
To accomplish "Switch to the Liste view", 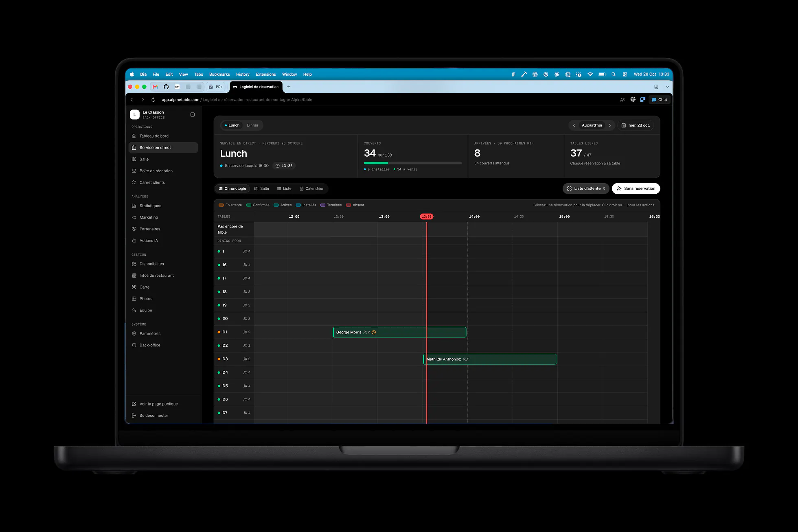I will tap(284, 188).
